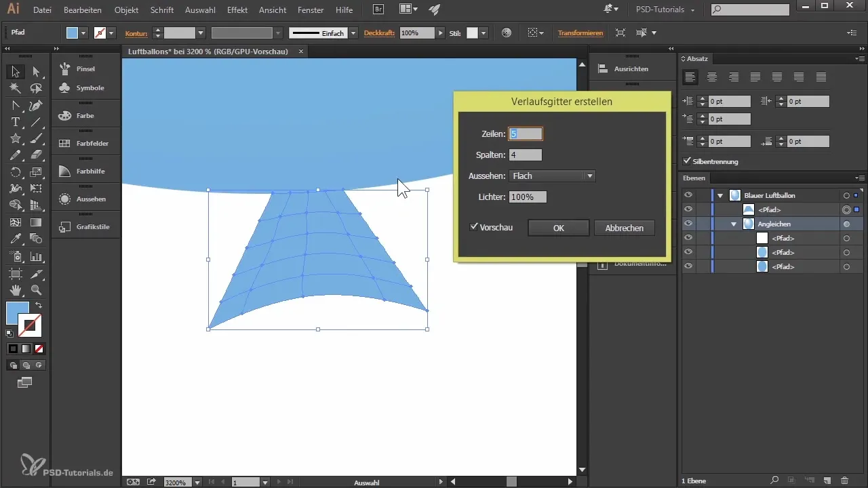This screenshot has width=868, height=488.
Task: Click target circle of Angleichen layer
Action: 846,224
